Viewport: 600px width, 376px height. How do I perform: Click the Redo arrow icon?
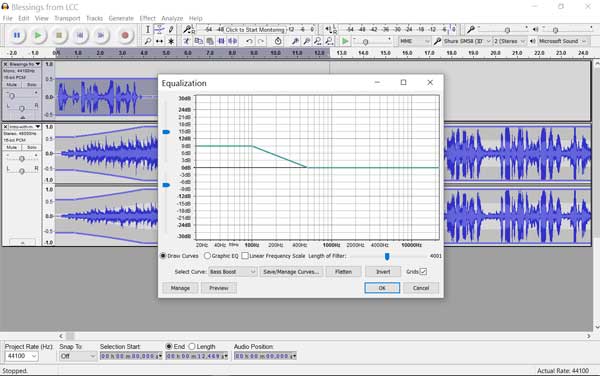[261, 41]
